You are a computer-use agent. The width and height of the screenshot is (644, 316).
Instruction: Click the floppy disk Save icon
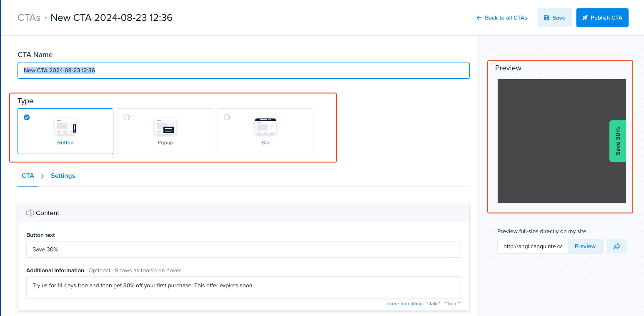tap(546, 18)
